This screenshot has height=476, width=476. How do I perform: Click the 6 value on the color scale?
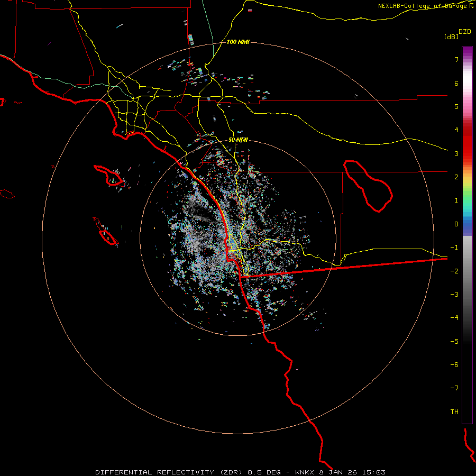[x=456, y=83]
